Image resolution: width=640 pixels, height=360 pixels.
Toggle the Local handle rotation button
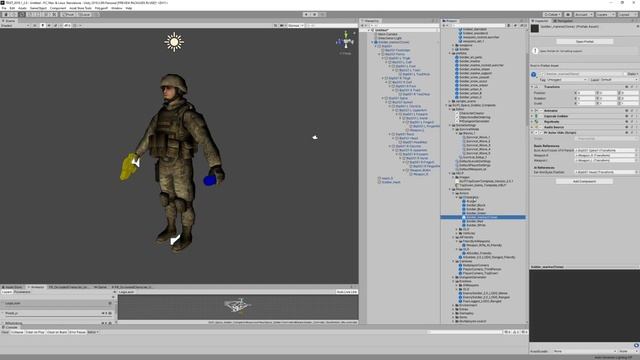tap(84, 14)
